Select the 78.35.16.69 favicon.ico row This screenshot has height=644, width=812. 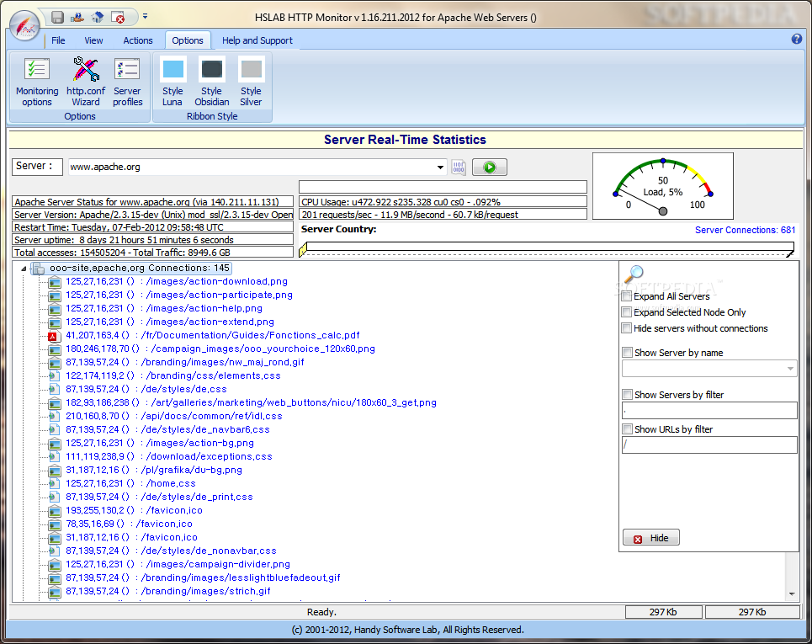129,524
